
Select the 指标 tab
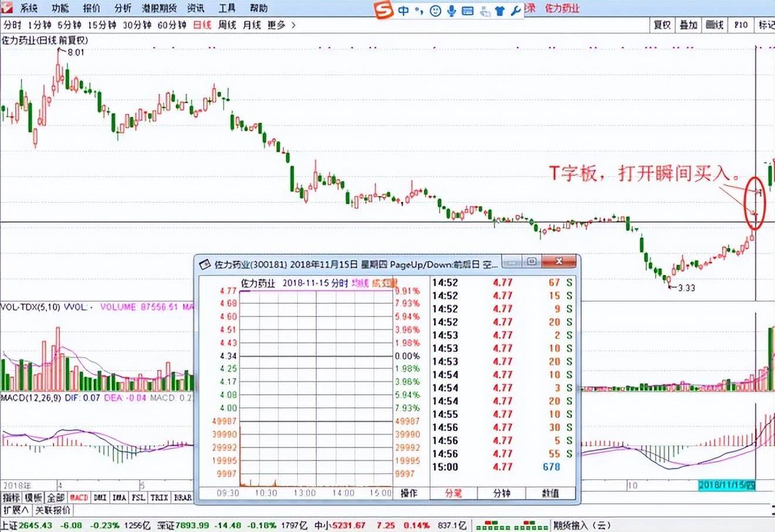[11, 497]
